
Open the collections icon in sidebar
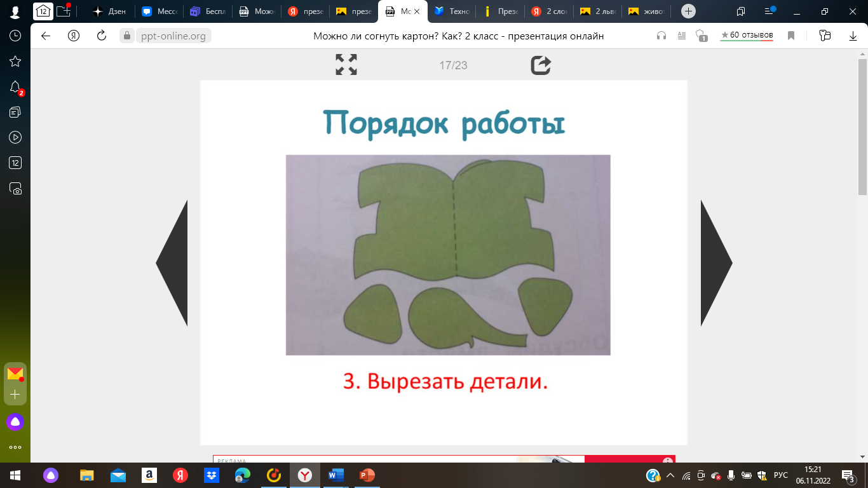[x=15, y=112]
